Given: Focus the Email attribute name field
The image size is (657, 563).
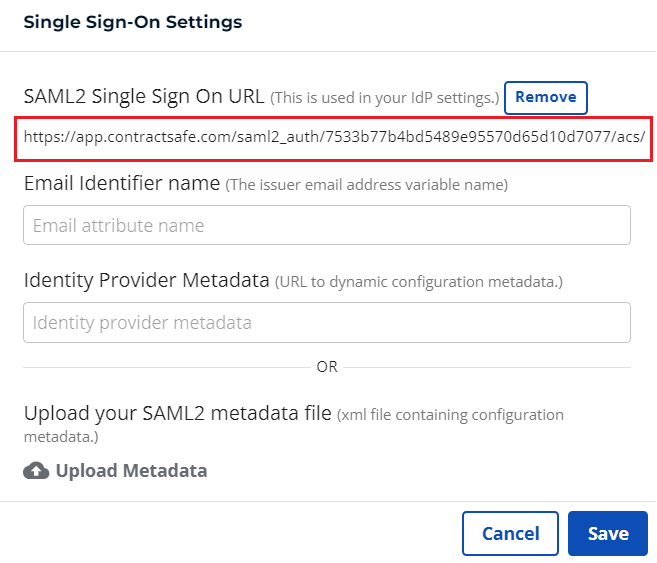Looking at the screenshot, I should 327,225.
